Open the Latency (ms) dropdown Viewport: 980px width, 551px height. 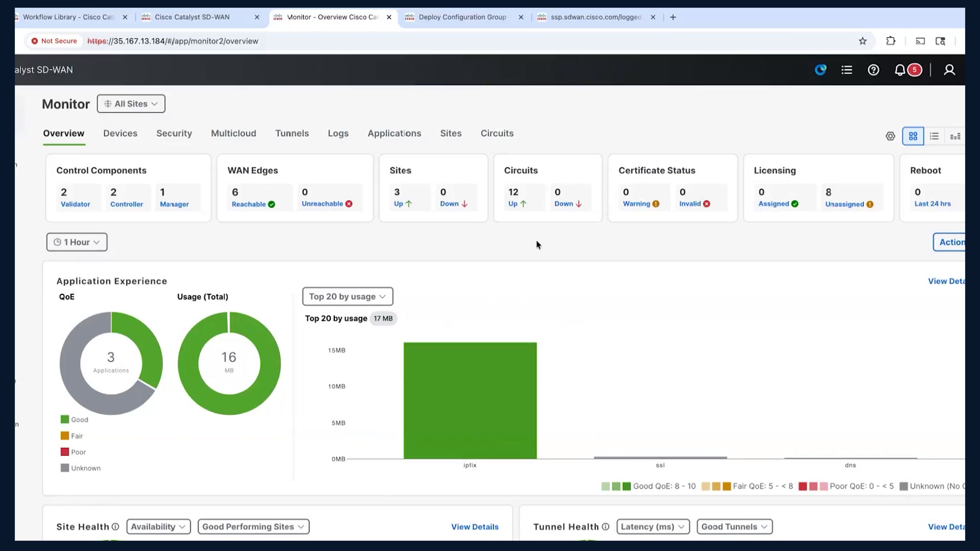tap(653, 527)
